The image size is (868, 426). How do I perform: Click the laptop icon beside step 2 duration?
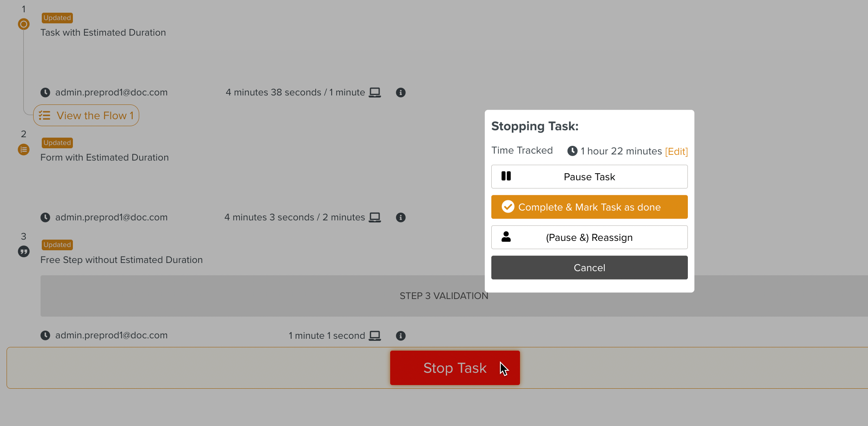tap(375, 218)
